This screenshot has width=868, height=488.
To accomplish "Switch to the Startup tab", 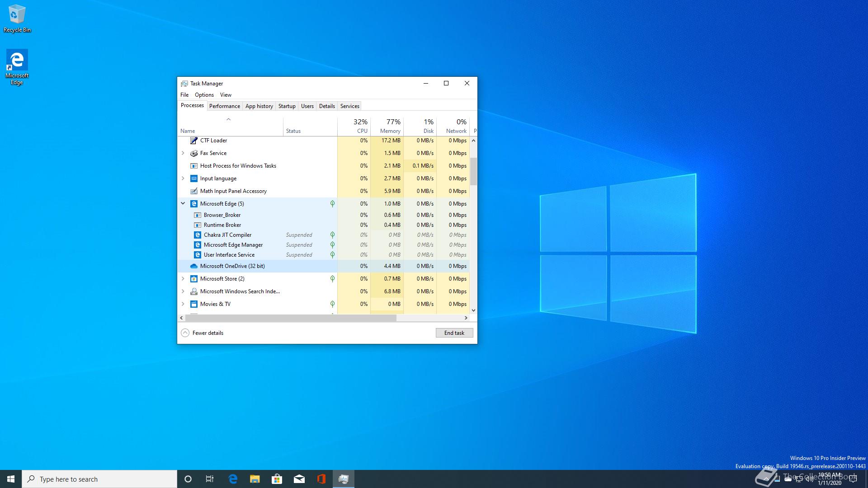I will click(x=287, y=106).
